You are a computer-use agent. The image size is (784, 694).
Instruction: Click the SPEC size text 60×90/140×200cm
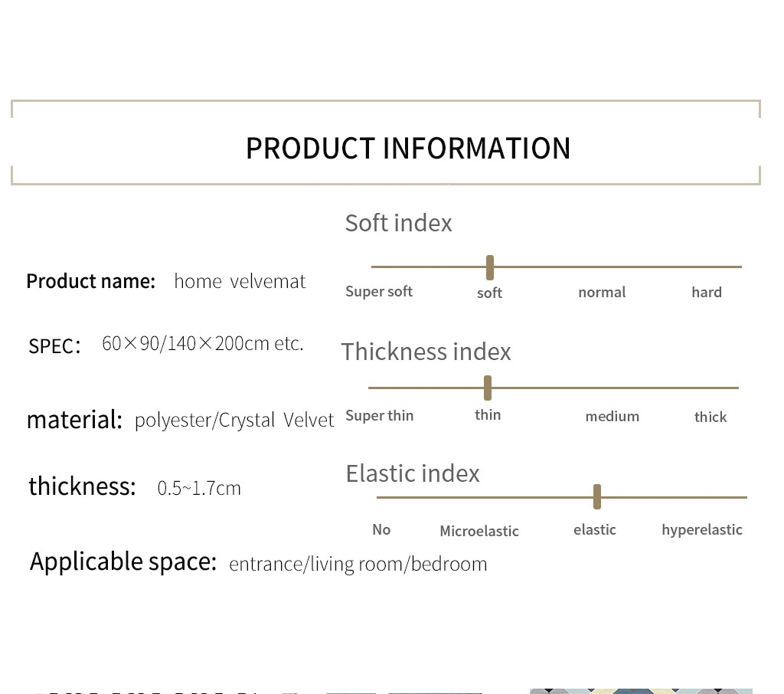pos(202,344)
